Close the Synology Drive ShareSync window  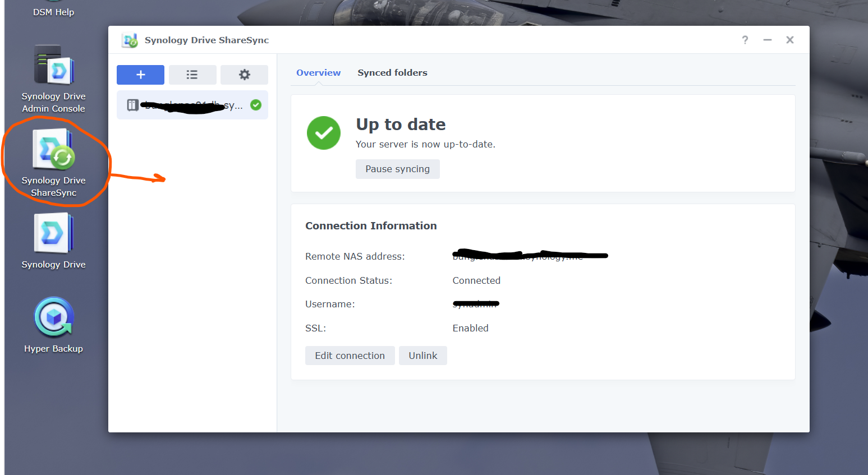790,40
